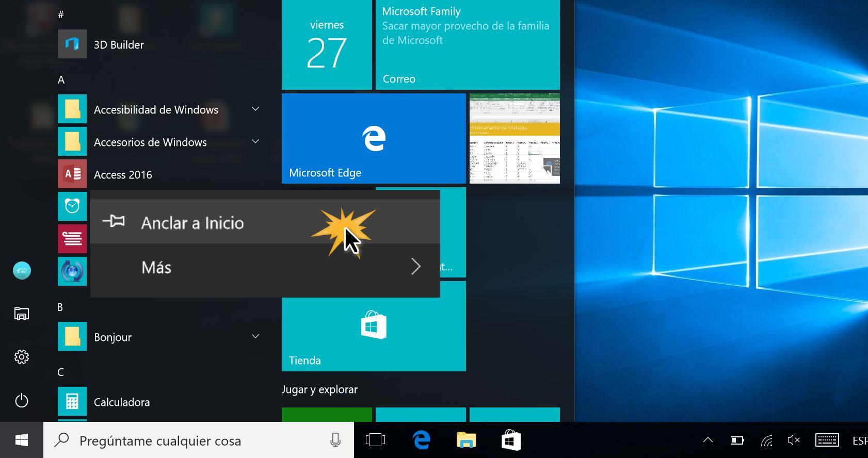868x458 pixels.
Task: Click the red lined-document app icon
Action: (x=72, y=239)
